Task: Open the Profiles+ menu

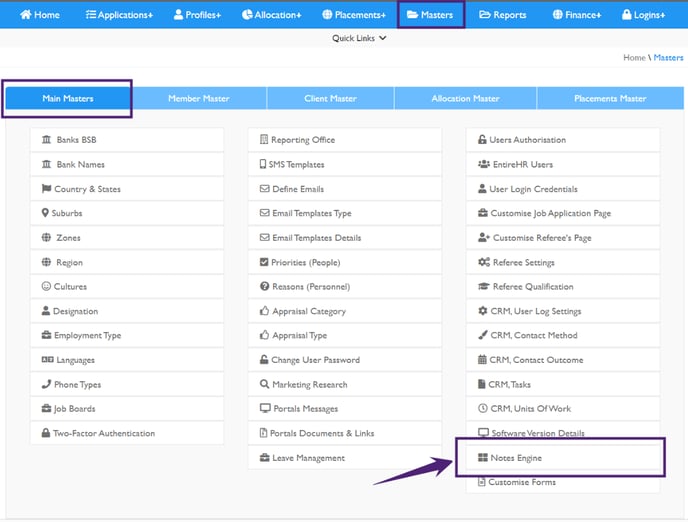Action: point(197,15)
